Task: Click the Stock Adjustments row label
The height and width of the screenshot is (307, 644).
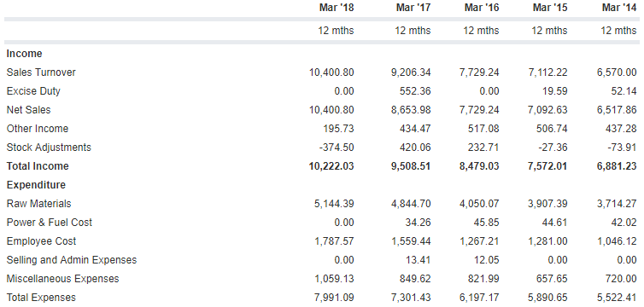Action: click(49, 148)
